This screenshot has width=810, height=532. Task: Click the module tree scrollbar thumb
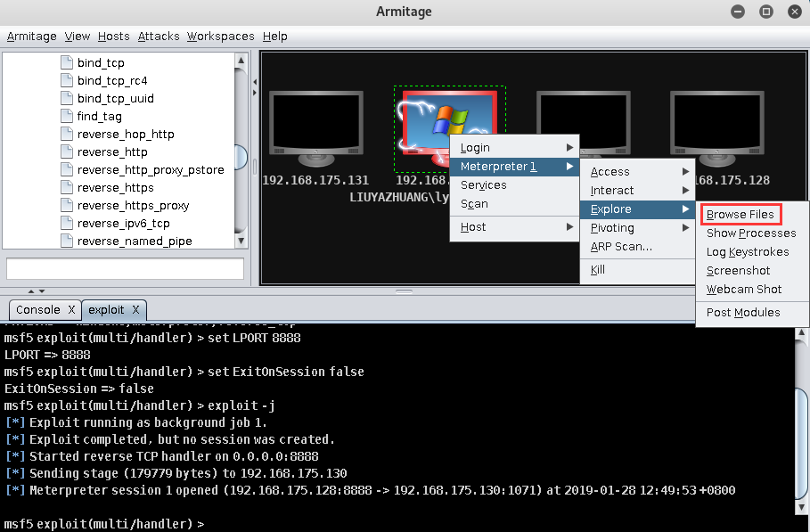point(241,157)
